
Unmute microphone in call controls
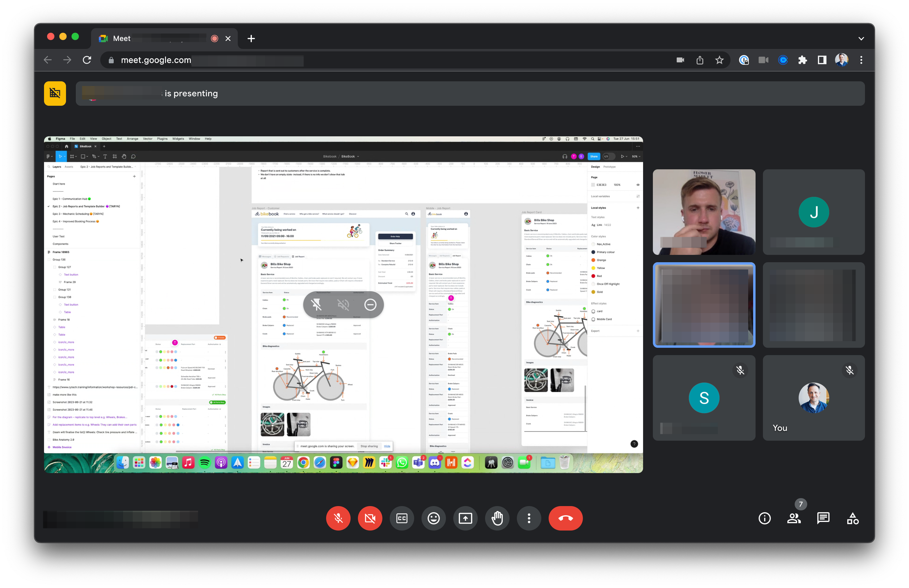point(338,518)
